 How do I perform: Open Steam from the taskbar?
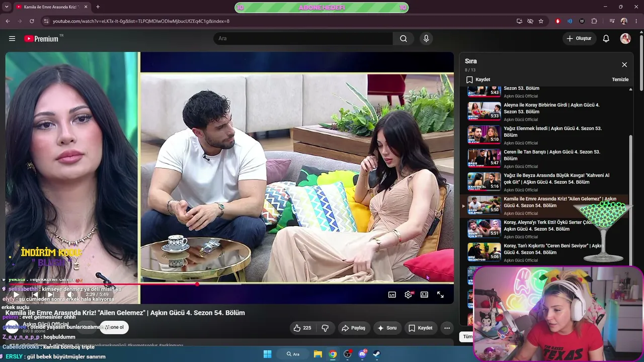click(377, 354)
